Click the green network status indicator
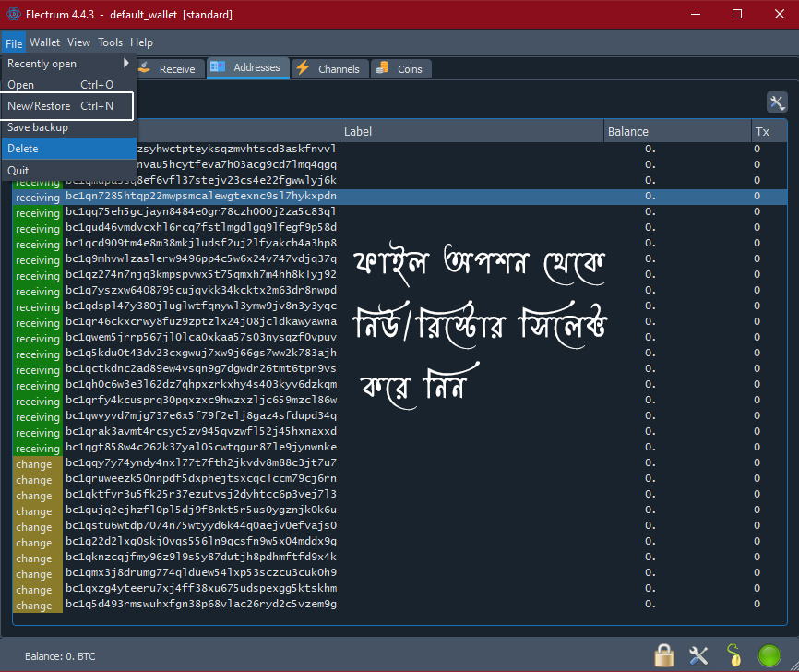Viewport: 799px width, 672px height. [769, 655]
